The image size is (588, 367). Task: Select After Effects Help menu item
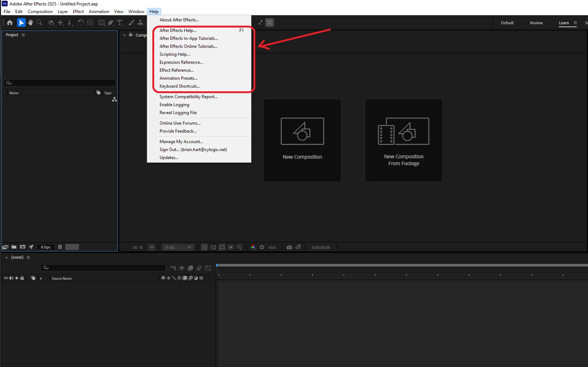(x=199, y=30)
